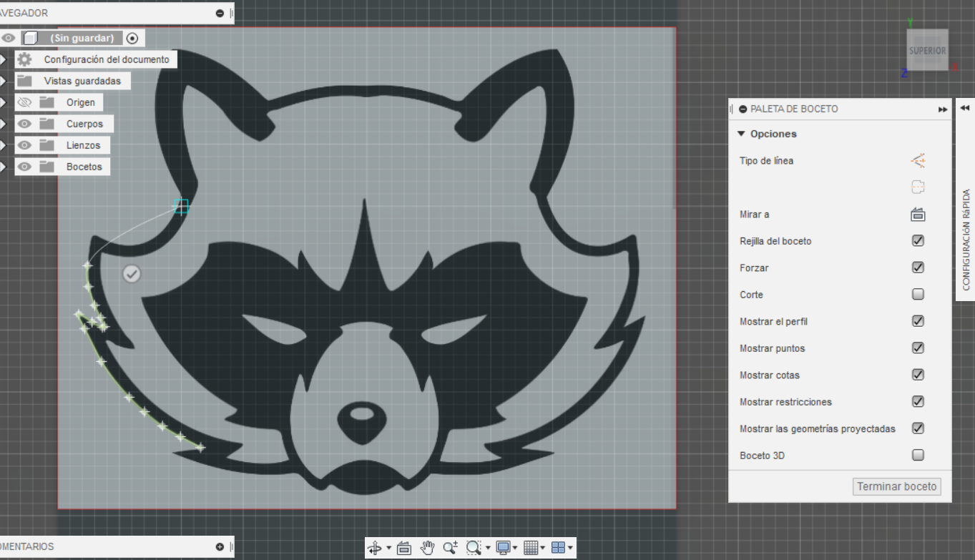Uncheck Rejilla del boceto checkbox

918,241
